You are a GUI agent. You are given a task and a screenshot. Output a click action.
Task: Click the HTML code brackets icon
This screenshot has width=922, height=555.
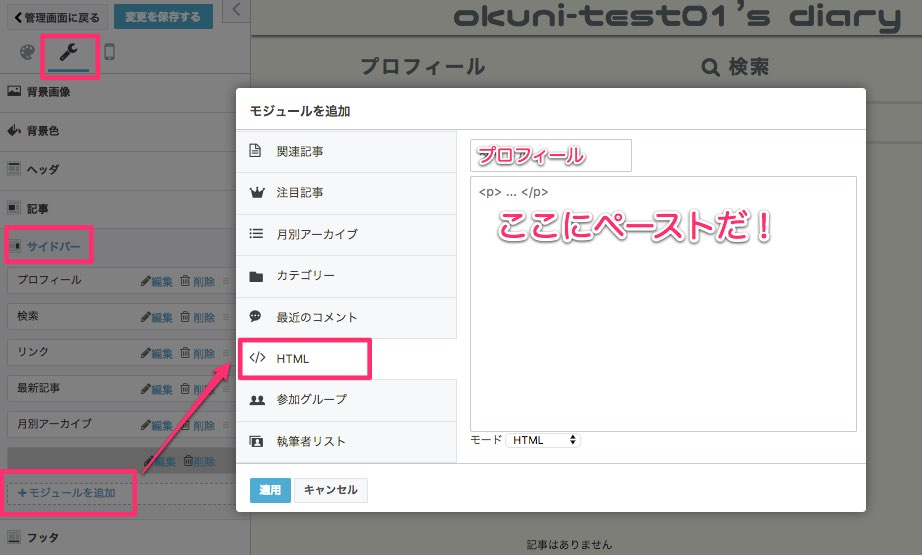[x=257, y=357]
